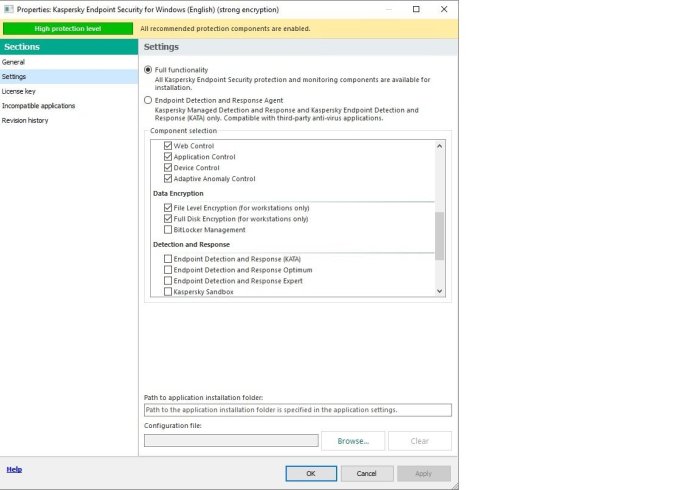Check Endpoint Detection and Response Expert
This screenshot has width=700, height=490.
168,281
